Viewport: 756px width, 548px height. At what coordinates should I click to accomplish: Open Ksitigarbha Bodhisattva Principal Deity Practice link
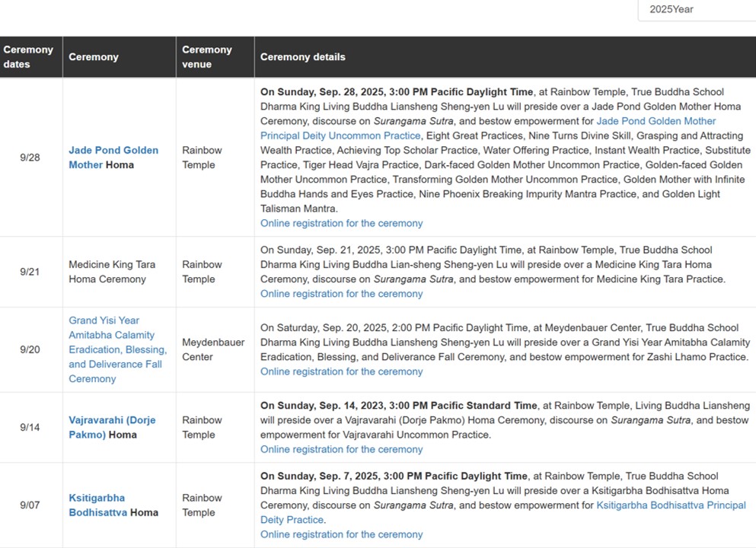(503, 512)
